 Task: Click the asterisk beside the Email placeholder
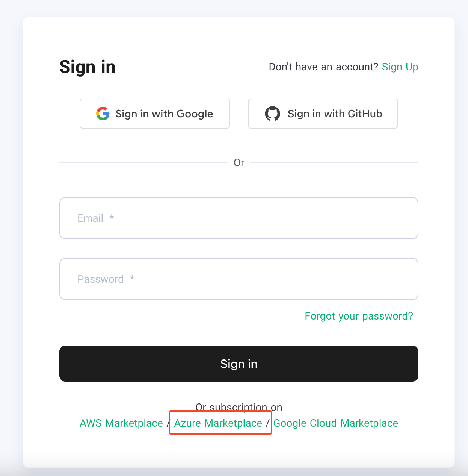[112, 217]
